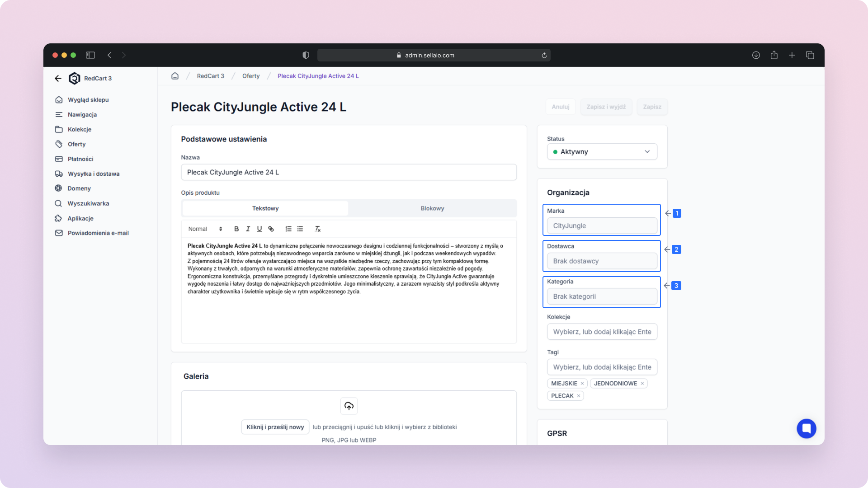Open the Kategoria selector field
This screenshot has width=868, height=488.
[602, 296]
